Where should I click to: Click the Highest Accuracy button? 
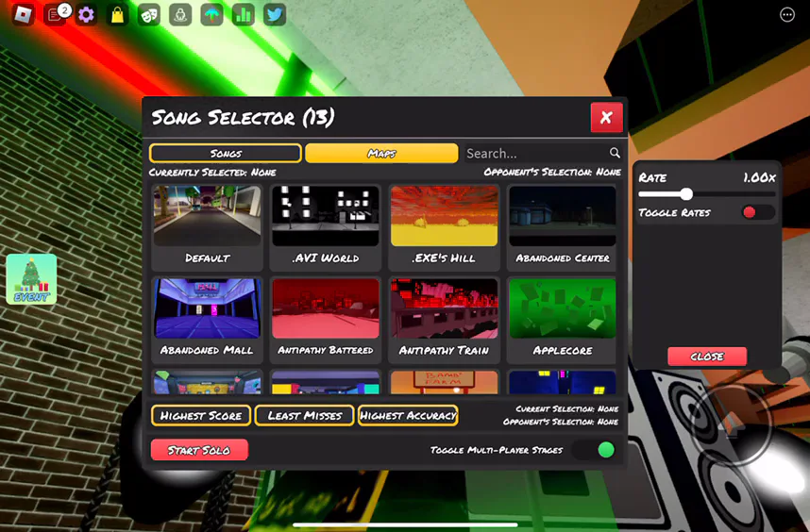[408, 415]
